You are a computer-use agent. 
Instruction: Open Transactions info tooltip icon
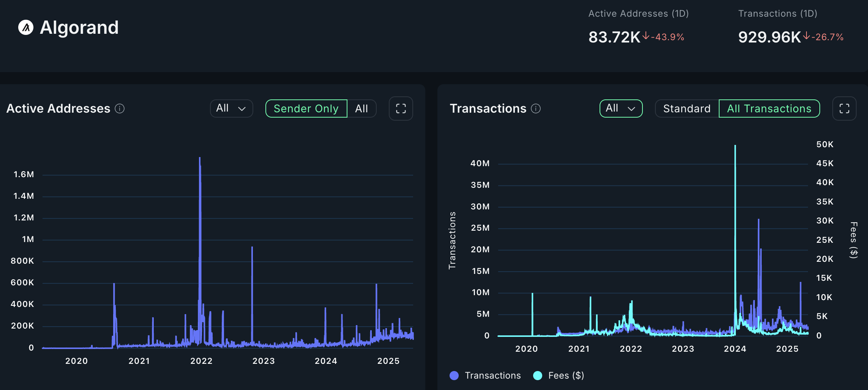[x=536, y=109]
